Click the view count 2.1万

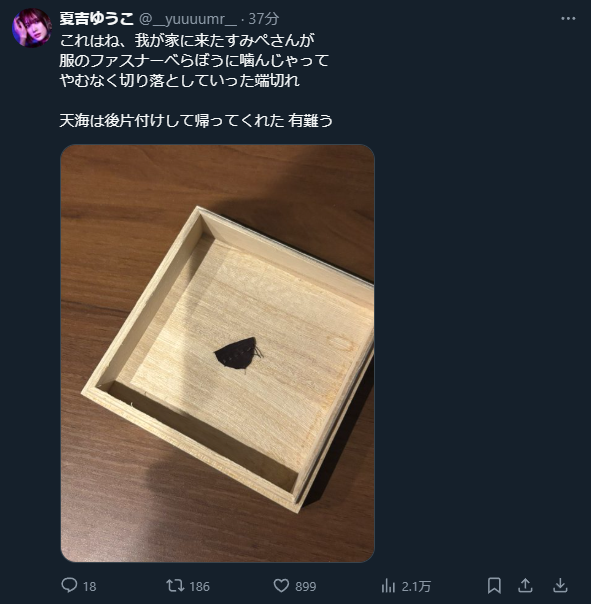416,587
